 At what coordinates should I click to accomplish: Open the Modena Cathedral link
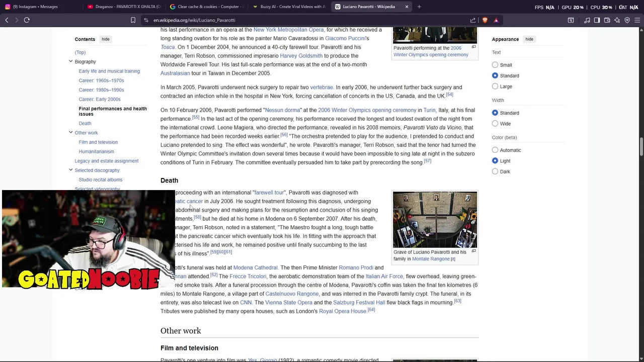255,267
